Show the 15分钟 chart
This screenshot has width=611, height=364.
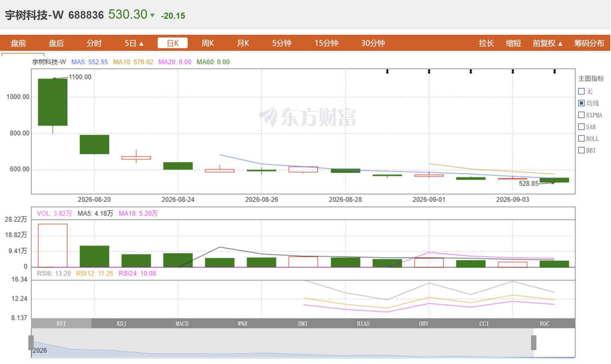326,43
